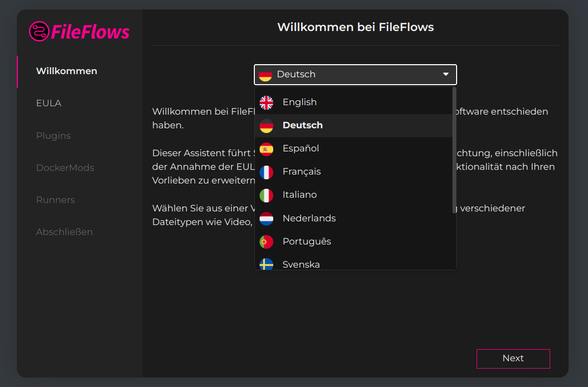
Task: Switch language to Svenska
Action: coord(354,262)
